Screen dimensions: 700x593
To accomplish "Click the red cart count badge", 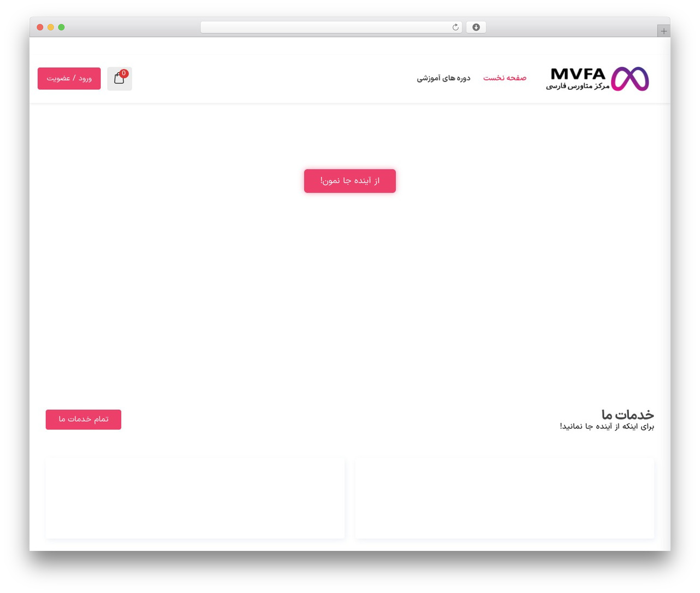I will click(124, 73).
